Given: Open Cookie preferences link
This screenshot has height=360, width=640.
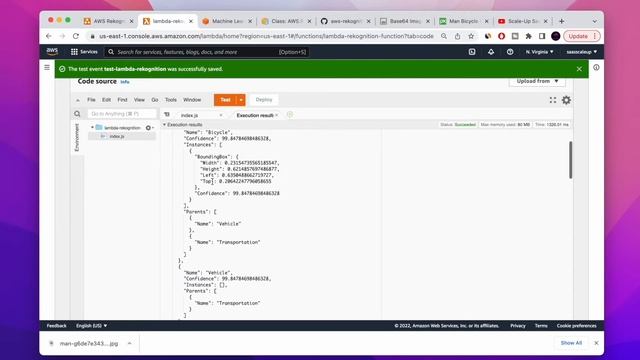Looking at the screenshot, I should (576, 326).
